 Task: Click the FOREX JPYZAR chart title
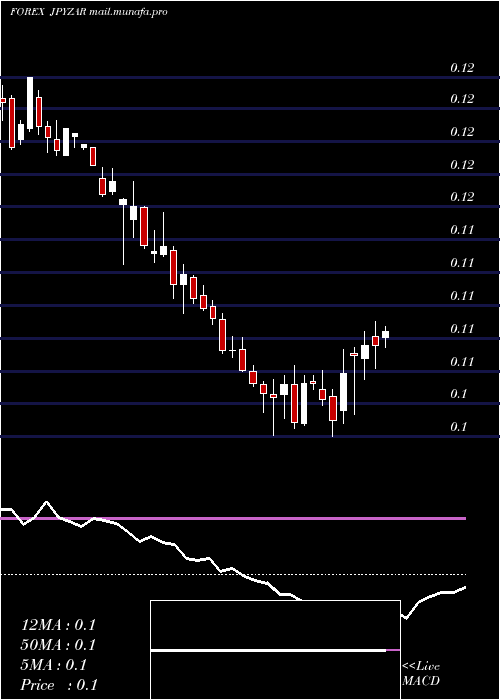pos(48,12)
